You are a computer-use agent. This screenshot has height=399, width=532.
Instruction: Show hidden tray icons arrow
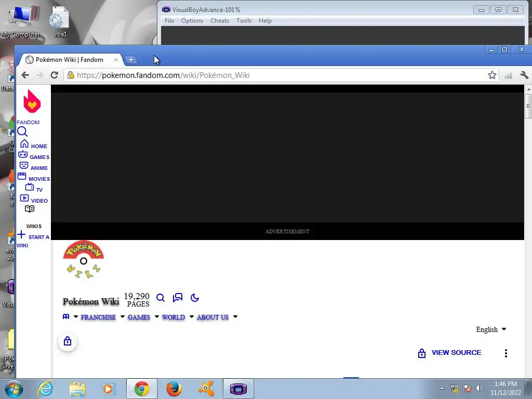click(442, 388)
